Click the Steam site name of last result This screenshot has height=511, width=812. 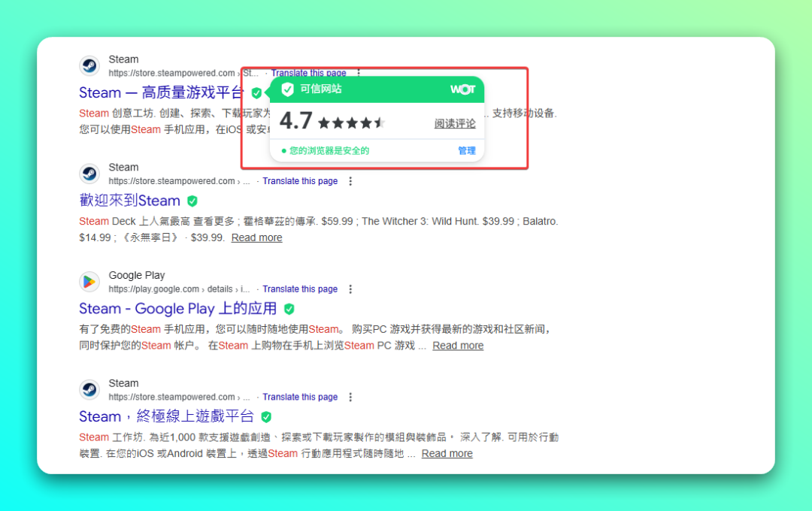tap(124, 383)
